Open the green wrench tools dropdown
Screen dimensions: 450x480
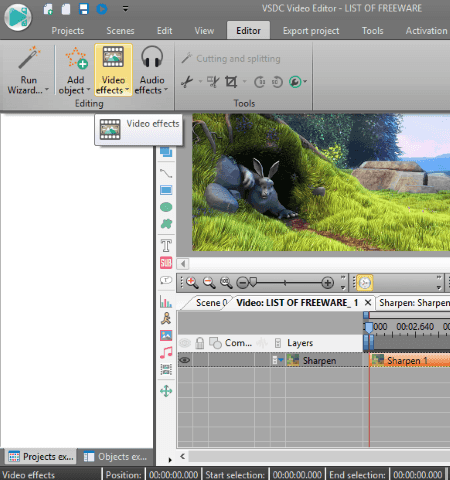coord(298,82)
